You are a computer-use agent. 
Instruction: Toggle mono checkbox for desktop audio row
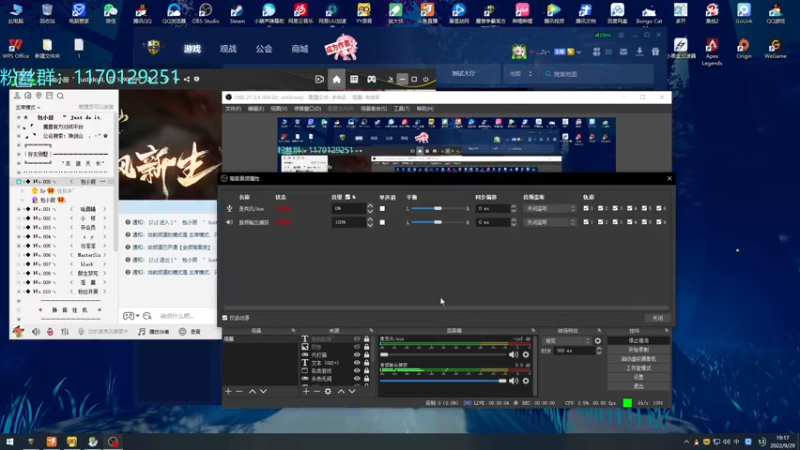pos(382,222)
